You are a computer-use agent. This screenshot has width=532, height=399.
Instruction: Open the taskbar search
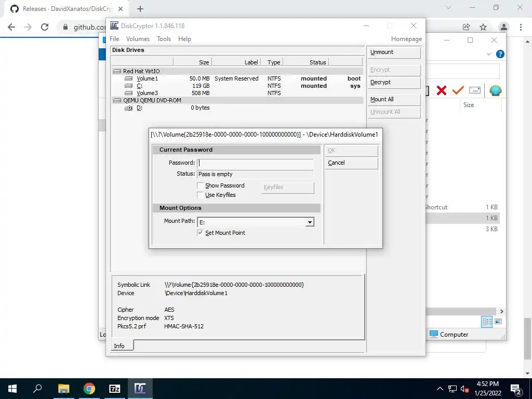tap(37, 389)
